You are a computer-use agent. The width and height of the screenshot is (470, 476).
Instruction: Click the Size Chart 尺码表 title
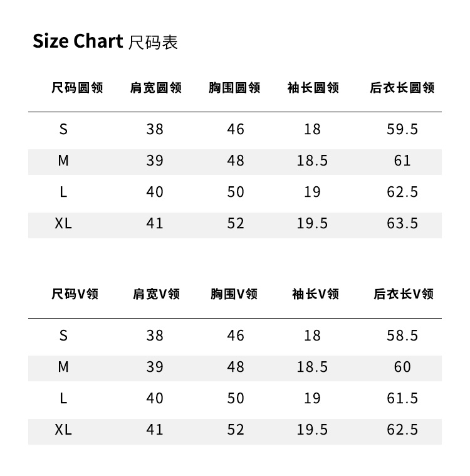coord(105,41)
